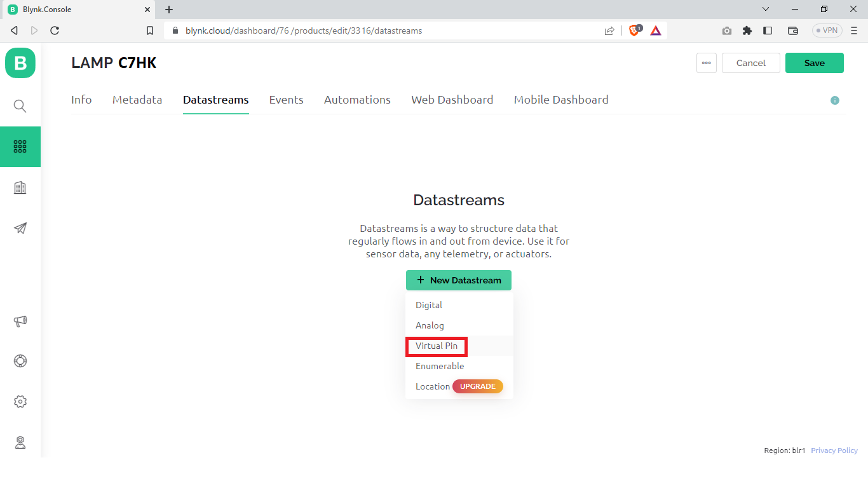This screenshot has width=868, height=488.
Task: Choose Enumerable from the datastream menu
Action: coord(459,366)
